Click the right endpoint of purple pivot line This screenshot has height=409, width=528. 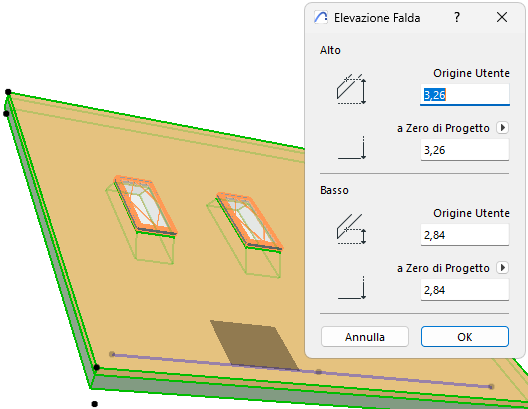pos(491,386)
